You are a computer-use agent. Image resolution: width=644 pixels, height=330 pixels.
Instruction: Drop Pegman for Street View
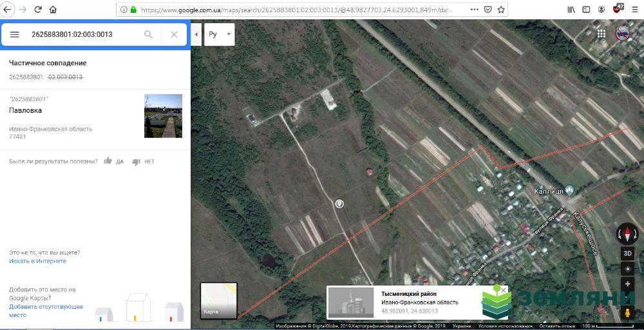click(627, 312)
